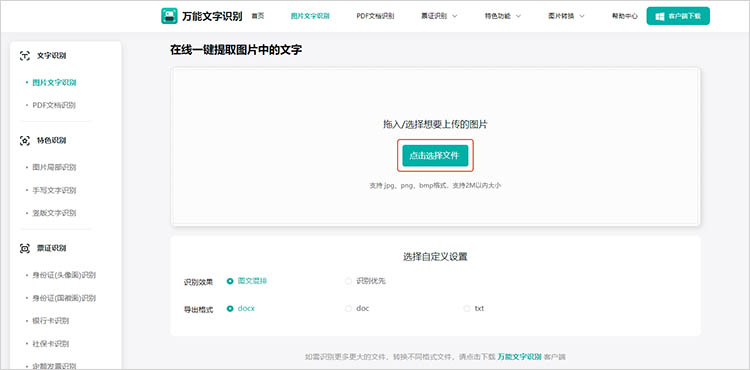Open 图片文字识别 in the top navigation bar
Screen dimensions: 750x370
tap(310, 16)
